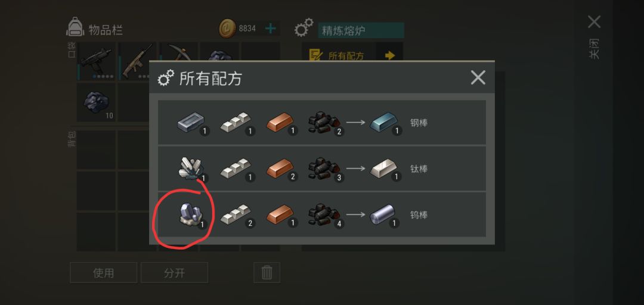Screen dimensions: 644x305
Task: Select the tungsten bar output icon 钨棒
Action: pyautogui.click(x=383, y=214)
